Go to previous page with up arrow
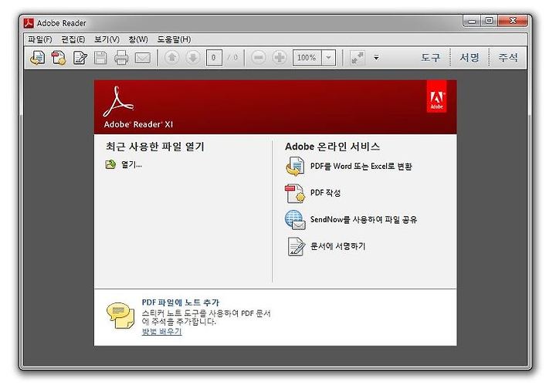Image resolution: width=556 pixels, height=392 pixels. coord(172,57)
